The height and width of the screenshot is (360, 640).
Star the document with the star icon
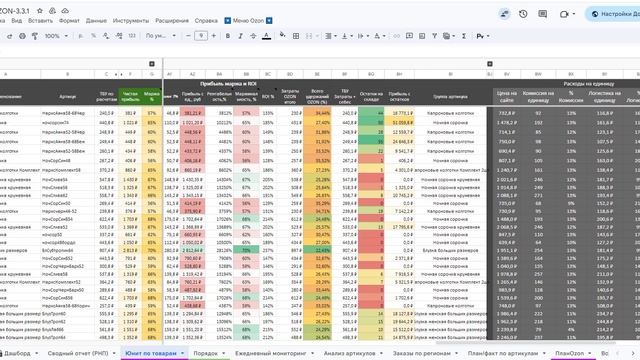pos(40,11)
